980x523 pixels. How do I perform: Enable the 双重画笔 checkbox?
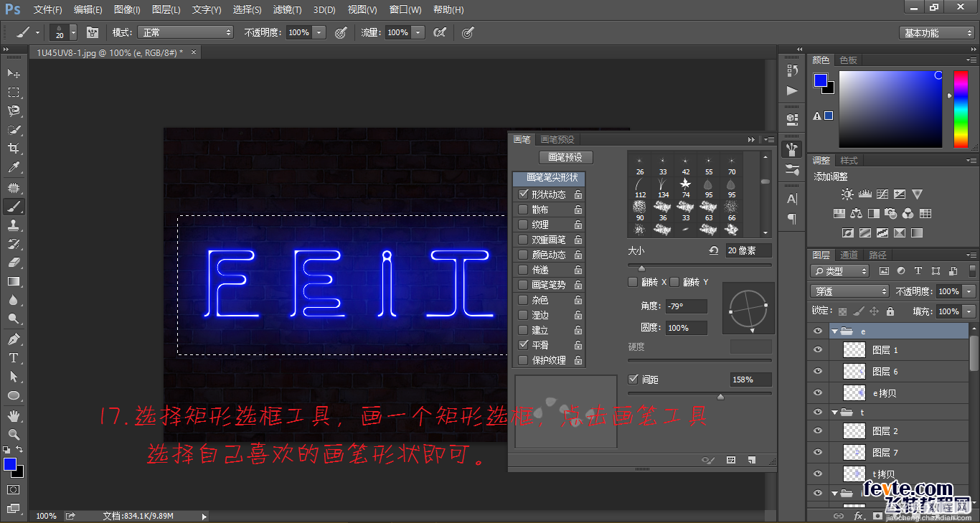(523, 240)
